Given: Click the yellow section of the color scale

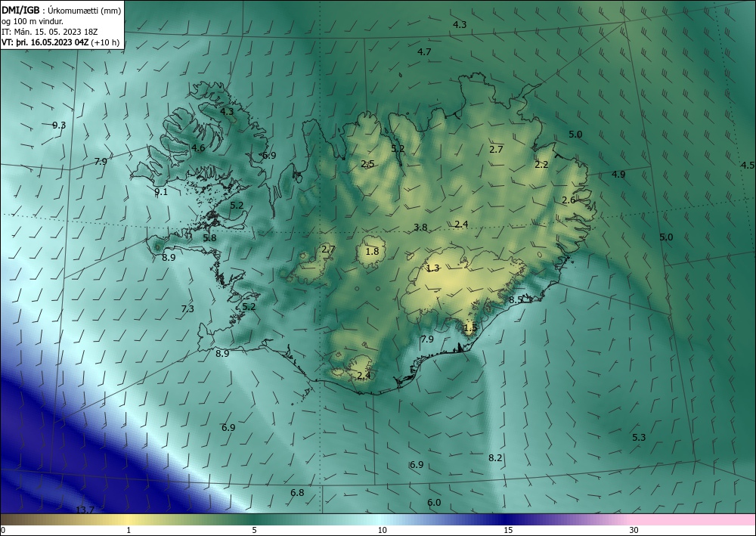Looking at the screenshot, I should tap(129, 519).
